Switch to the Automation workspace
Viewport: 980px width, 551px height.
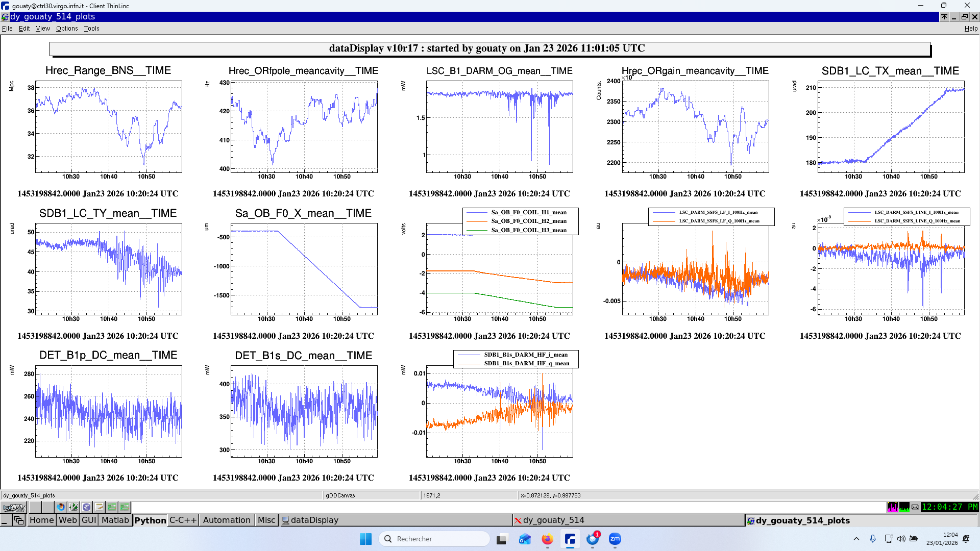(227, 520)
